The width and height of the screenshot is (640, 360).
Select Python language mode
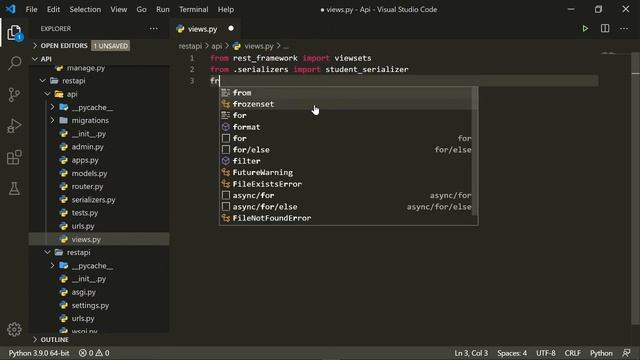601,353
